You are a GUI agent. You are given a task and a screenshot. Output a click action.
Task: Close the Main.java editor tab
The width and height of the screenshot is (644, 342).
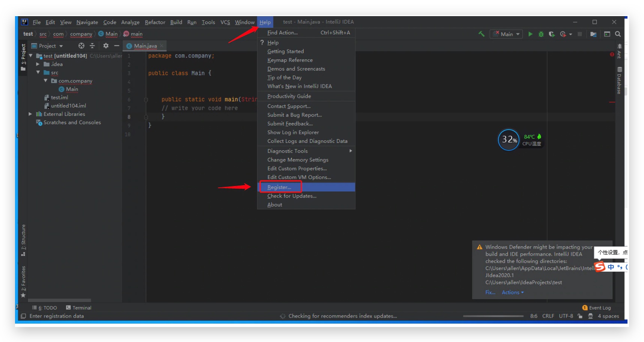tap(162, 46)
